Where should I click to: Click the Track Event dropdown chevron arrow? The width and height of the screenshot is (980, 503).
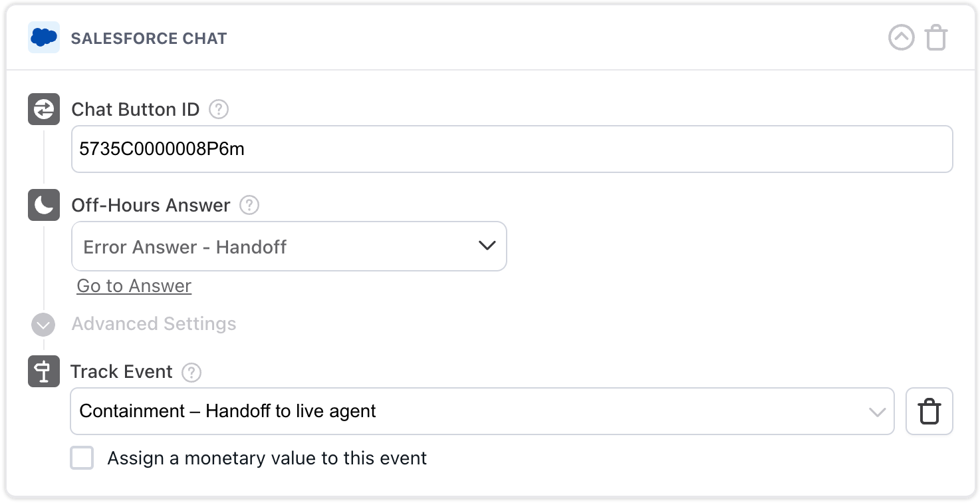pyautogui.click(x=879, y=411)
